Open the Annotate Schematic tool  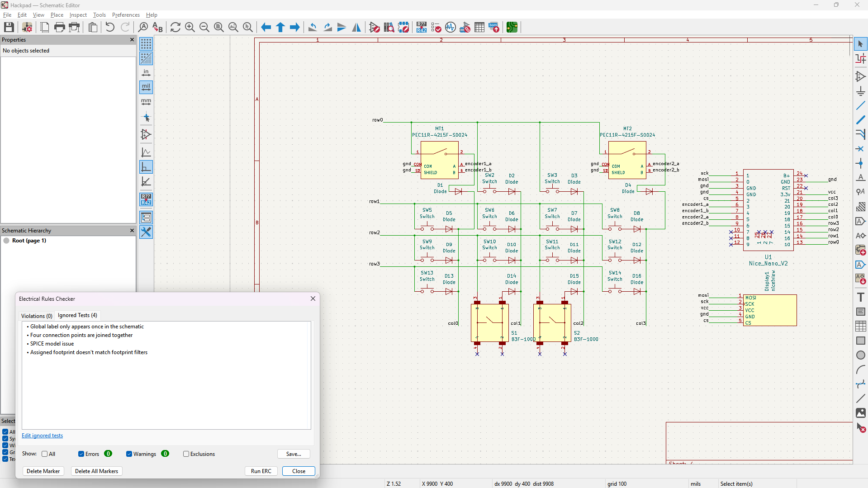click(421, 27)
